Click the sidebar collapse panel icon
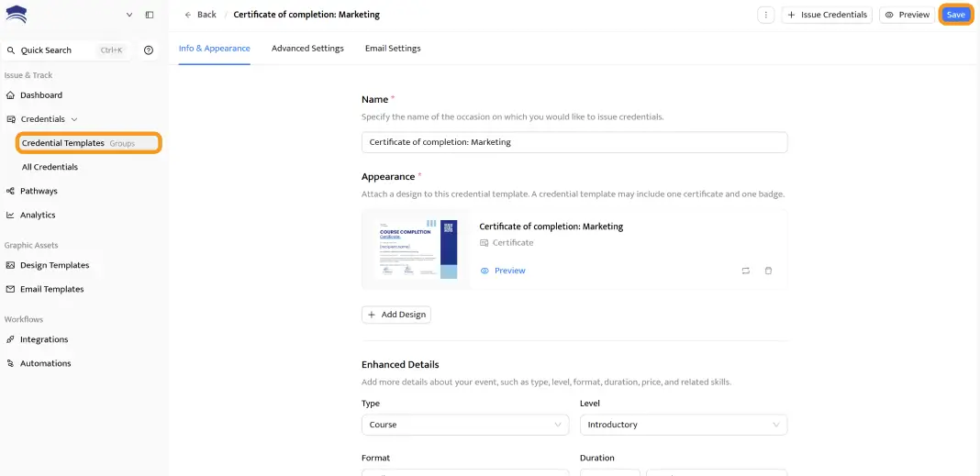The image size is (980, 476). pos(150,15)
